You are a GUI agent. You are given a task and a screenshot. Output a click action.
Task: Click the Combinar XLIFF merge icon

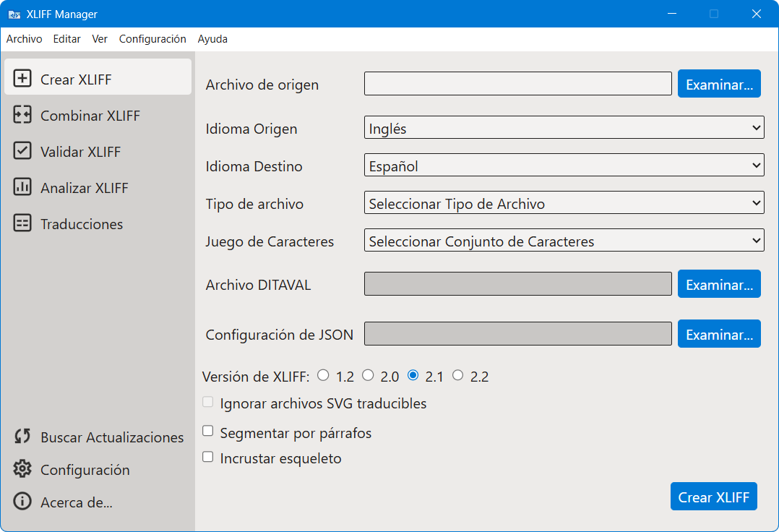coord(22,115)
